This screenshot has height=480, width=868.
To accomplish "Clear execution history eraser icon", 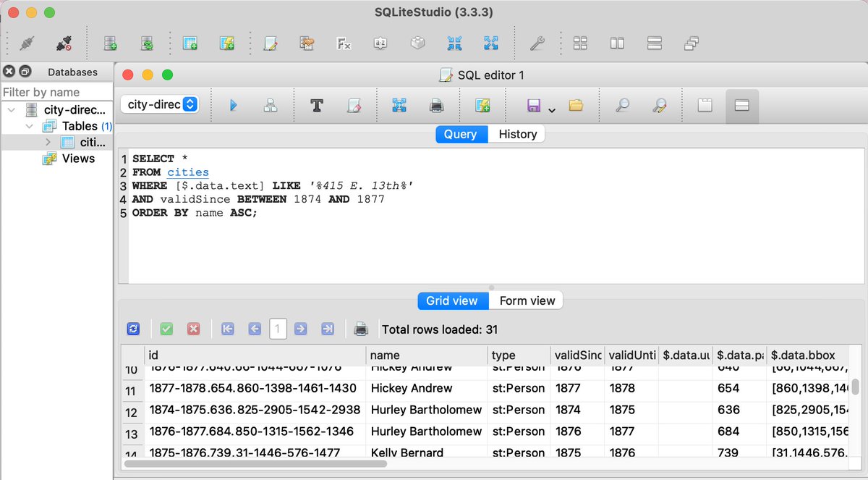I will click(354, 106).
